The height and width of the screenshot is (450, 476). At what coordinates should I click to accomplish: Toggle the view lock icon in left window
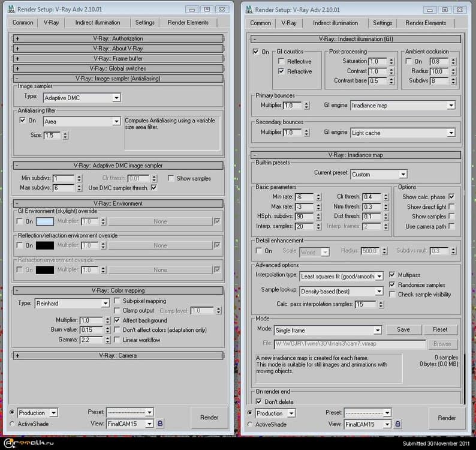[160, 423]
